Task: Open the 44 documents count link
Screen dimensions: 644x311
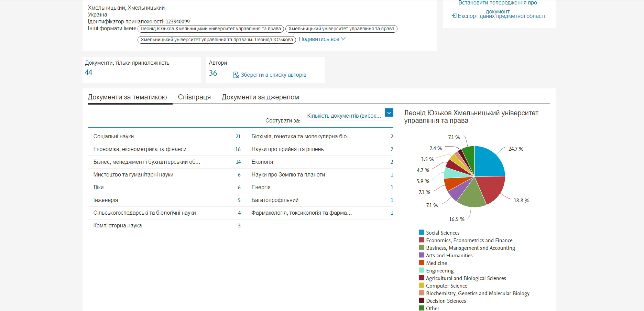Action: (89, 72)
